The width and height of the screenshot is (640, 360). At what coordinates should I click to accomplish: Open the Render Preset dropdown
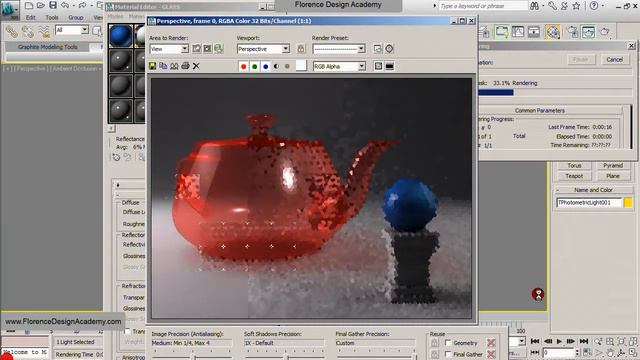(361, 49)
